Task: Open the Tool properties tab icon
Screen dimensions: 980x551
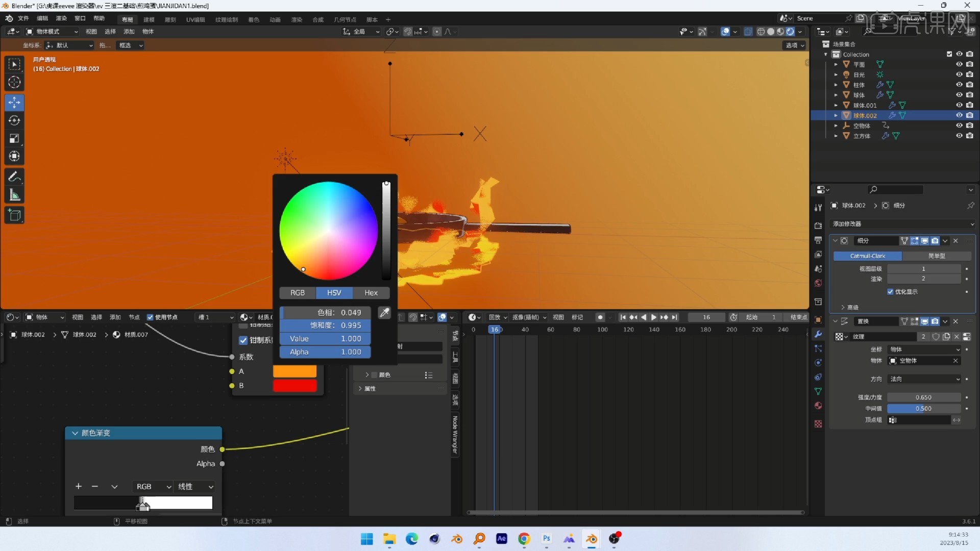Action: (x=818, y=208)
